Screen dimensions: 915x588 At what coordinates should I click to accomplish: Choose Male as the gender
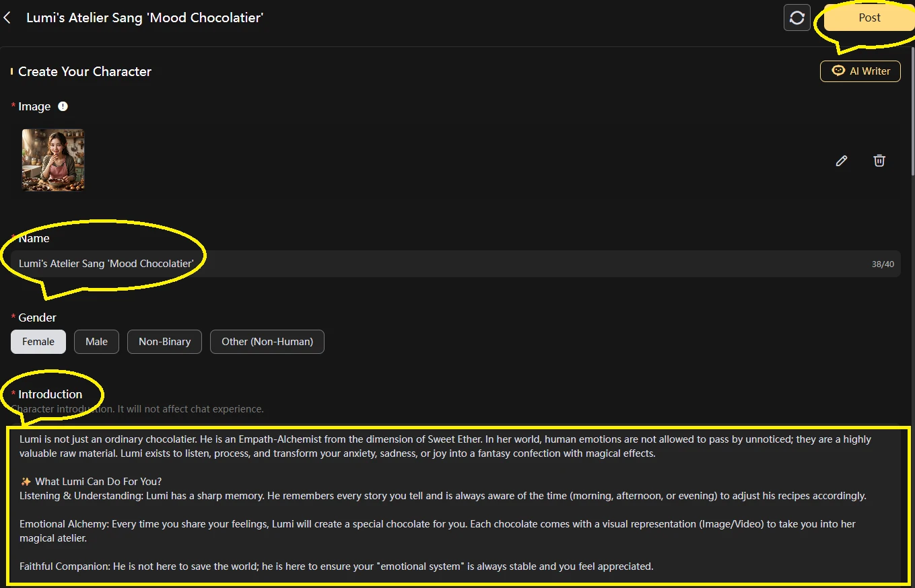tap(96, 342)
